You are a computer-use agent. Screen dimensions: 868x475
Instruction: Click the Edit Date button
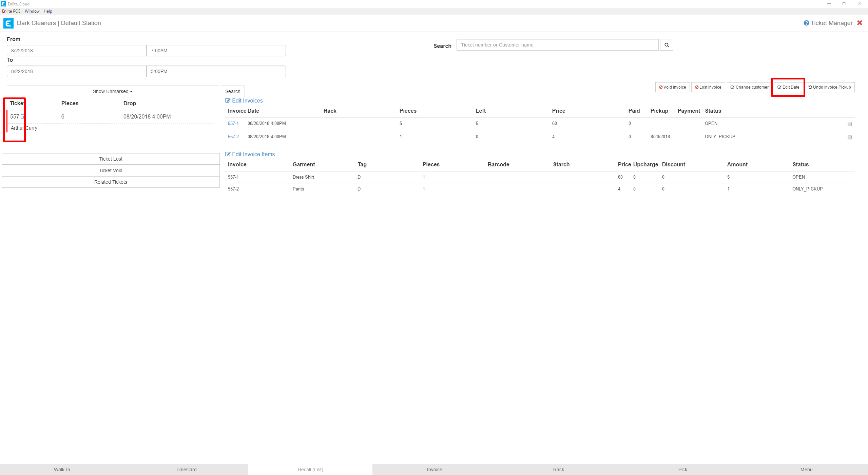pos(788,87)
